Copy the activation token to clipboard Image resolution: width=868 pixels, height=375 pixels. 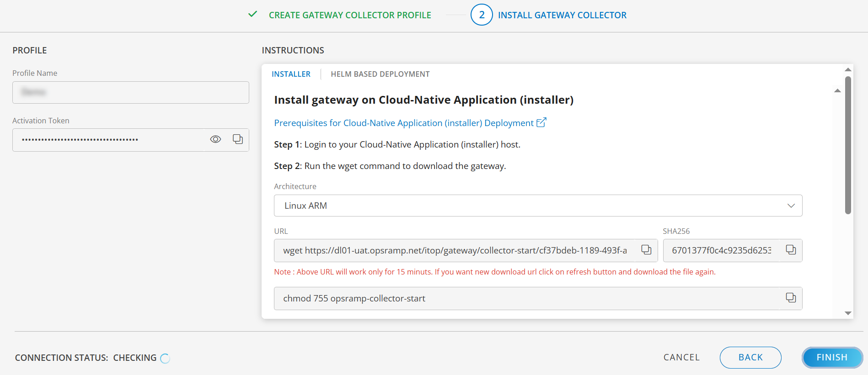point(237,139)
